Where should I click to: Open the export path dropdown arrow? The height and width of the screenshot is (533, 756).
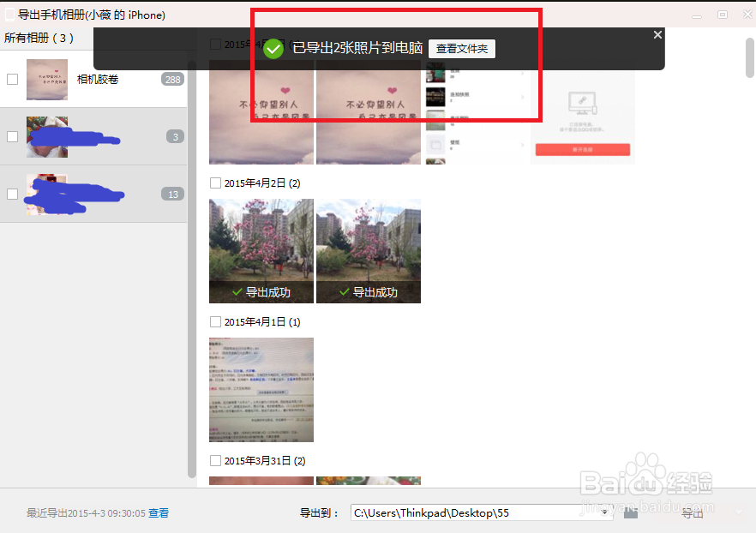(605, 512)
